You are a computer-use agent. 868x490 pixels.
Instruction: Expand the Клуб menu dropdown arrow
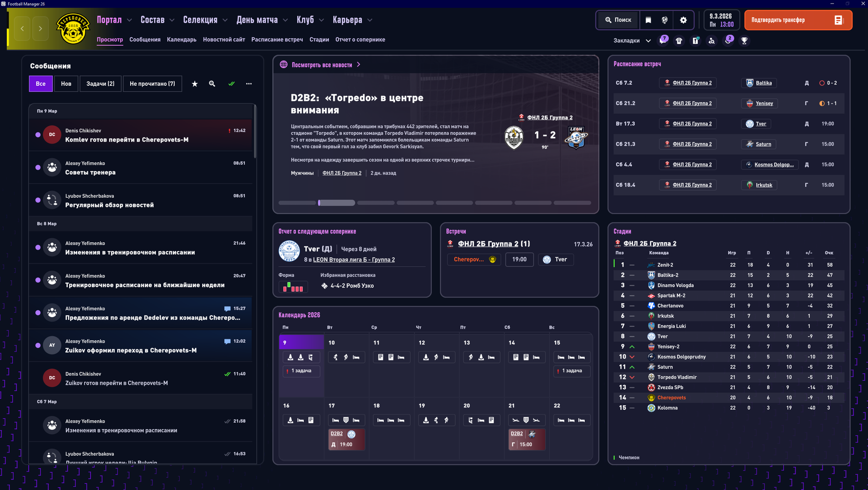click(x=321, y=20)
